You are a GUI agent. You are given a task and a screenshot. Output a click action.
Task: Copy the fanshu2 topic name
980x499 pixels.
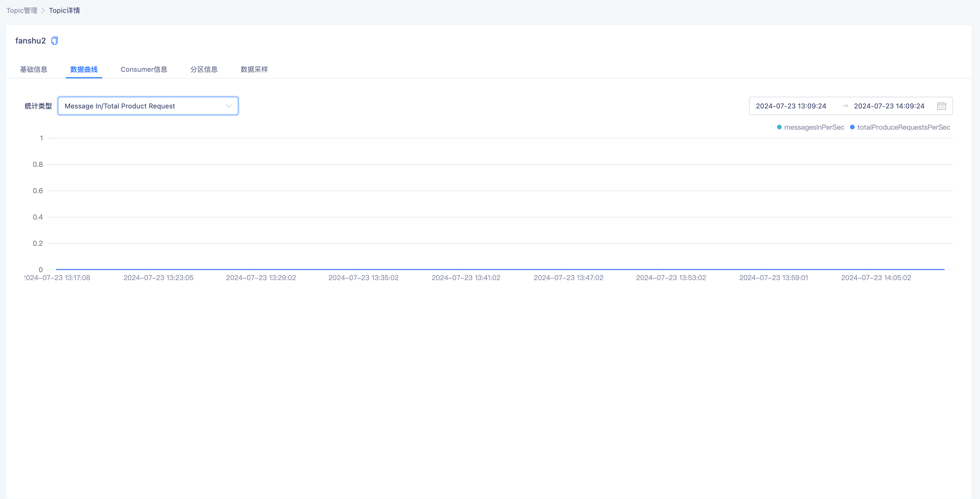[54, 41]
